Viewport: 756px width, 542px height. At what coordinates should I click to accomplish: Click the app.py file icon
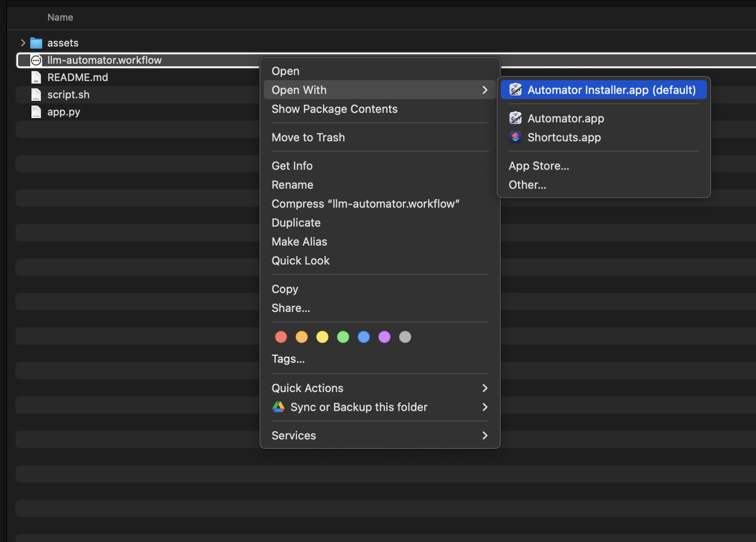point(36,112)
